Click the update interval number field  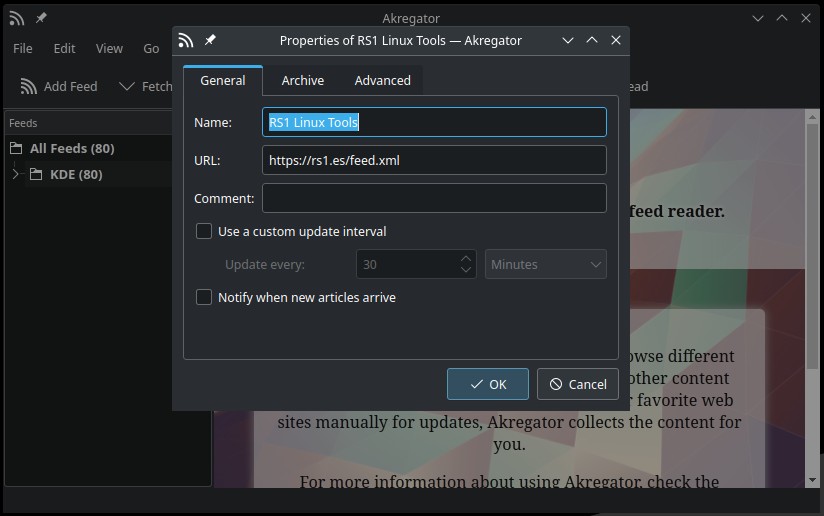click(x=406, y=264)
